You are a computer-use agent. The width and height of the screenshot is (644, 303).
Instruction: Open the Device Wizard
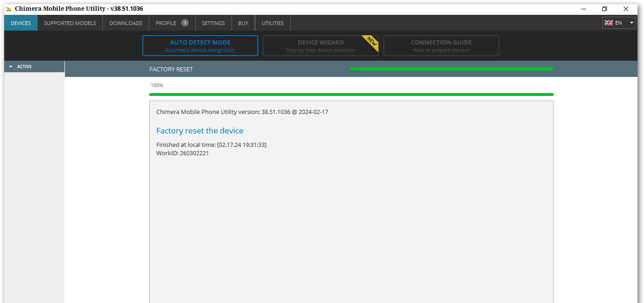(x=321, y=46)
